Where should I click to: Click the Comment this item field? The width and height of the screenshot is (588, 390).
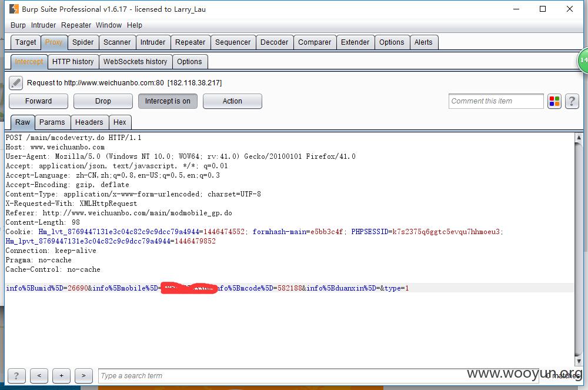click(496, 101)
